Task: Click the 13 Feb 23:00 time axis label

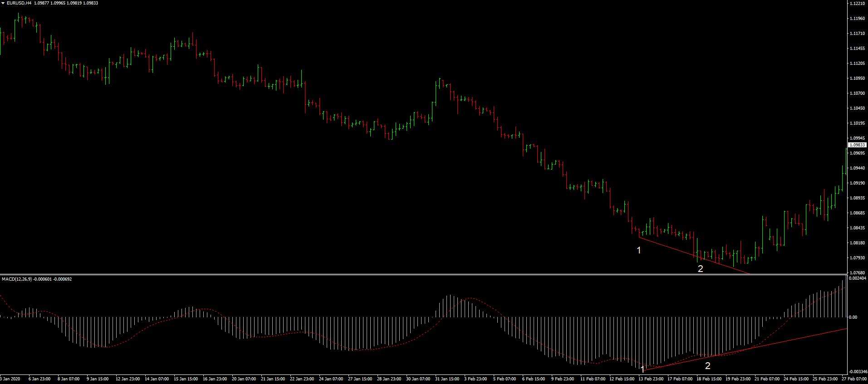Action: (x=651, y=379)
